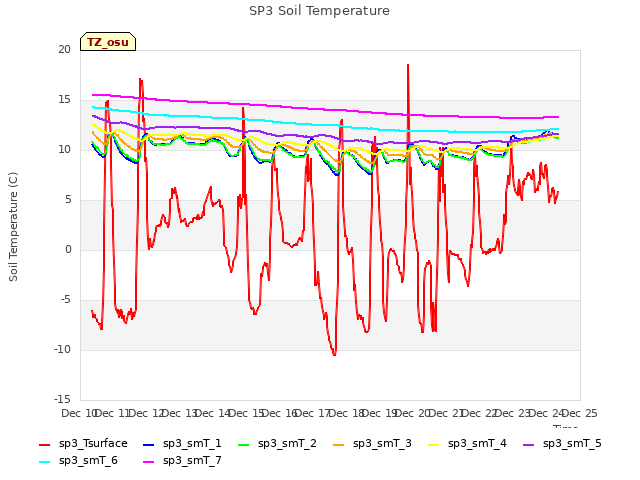640x480 pixels.
Task: Click the Dec 25 x-axis tick label
Action: 580,413
